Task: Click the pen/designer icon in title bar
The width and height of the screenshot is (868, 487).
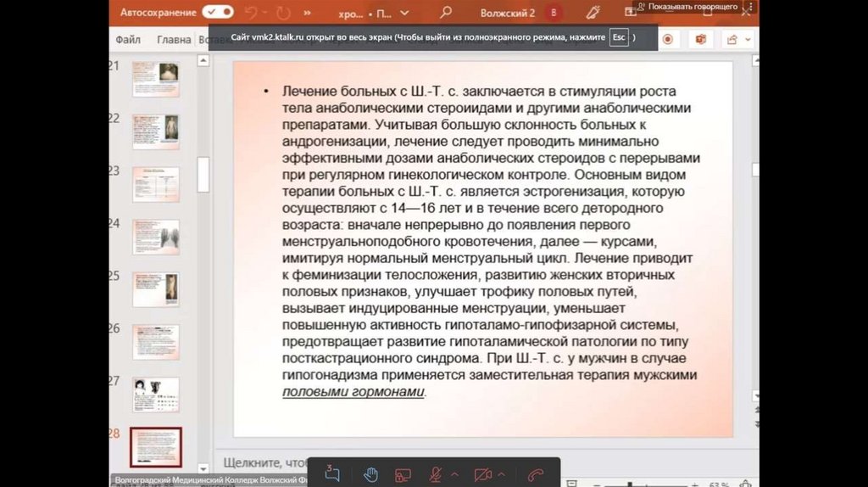Action: point(593,13)
